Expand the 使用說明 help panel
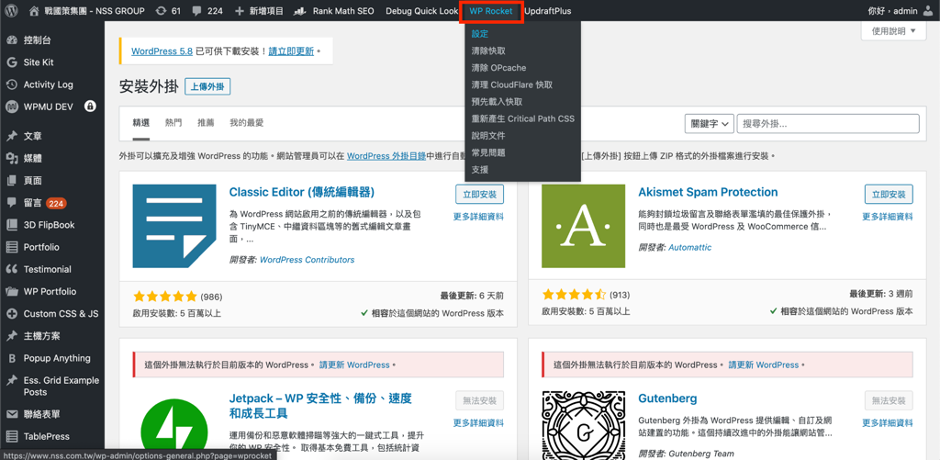Viewport: 941px width, 460px height. point(893,31)
